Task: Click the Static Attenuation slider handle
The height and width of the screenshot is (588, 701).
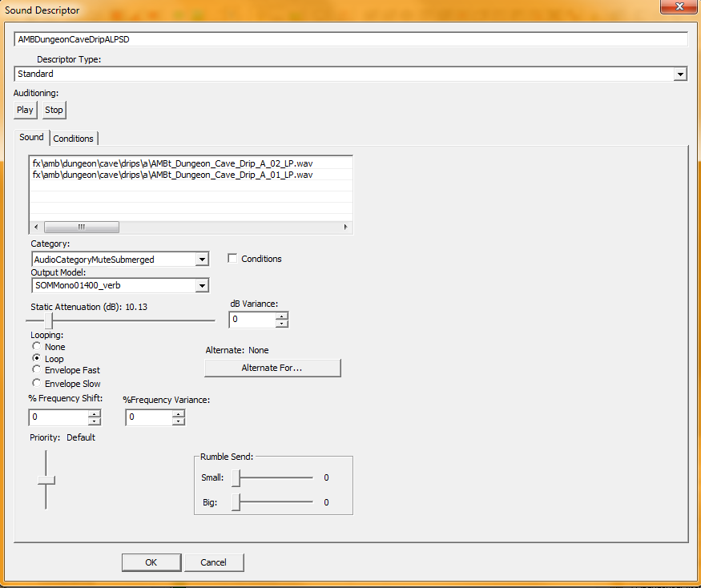Action: click(x=49, y=320)
